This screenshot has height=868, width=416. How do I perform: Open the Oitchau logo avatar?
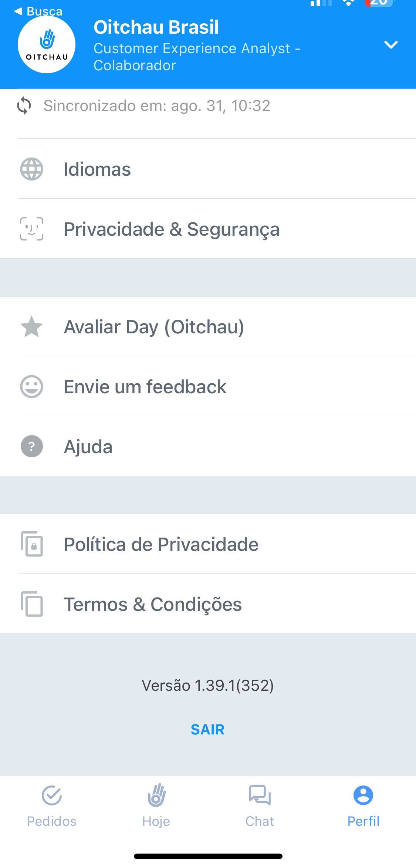pyautogui.click(x=47, y=44)
